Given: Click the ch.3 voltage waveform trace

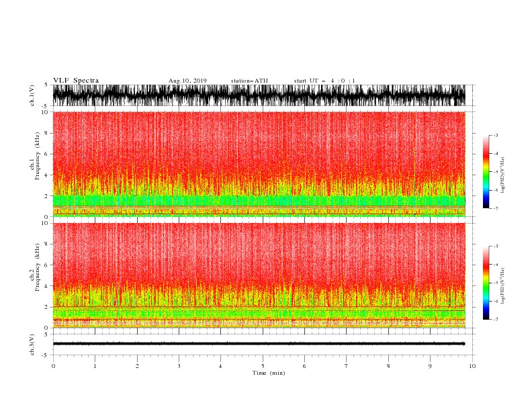Looking at the screenshot, I should tap(259, 344).
